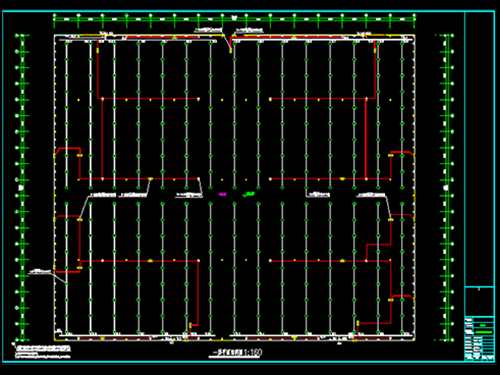The image size is (500, 375).
Task: Click the yellow symbol on the top-left red riser
Action: [x=98, y=51]
